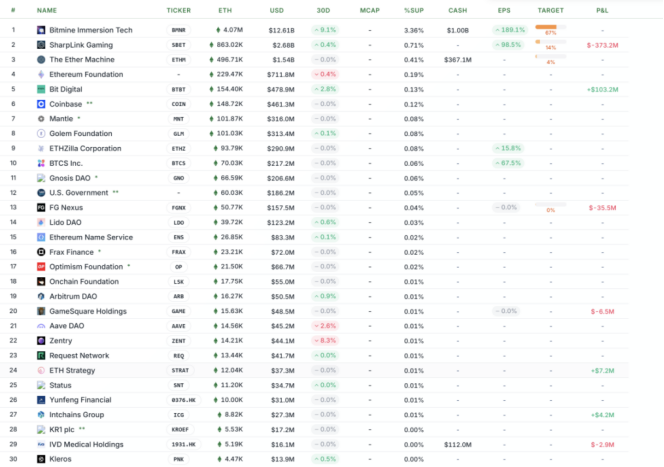This screenshot has height=467, width=664.
Task: Click Bitmine's orange target progress bar
Action: (x=550, y=27)
